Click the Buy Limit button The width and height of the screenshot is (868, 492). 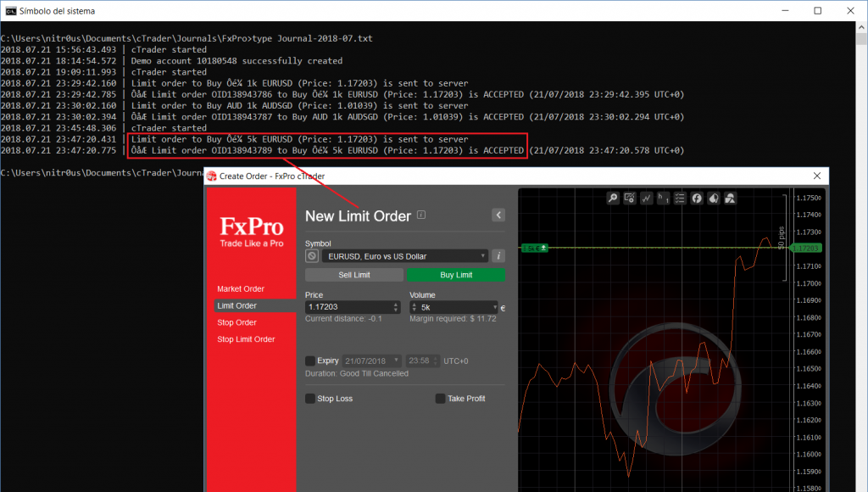[456, 275]
